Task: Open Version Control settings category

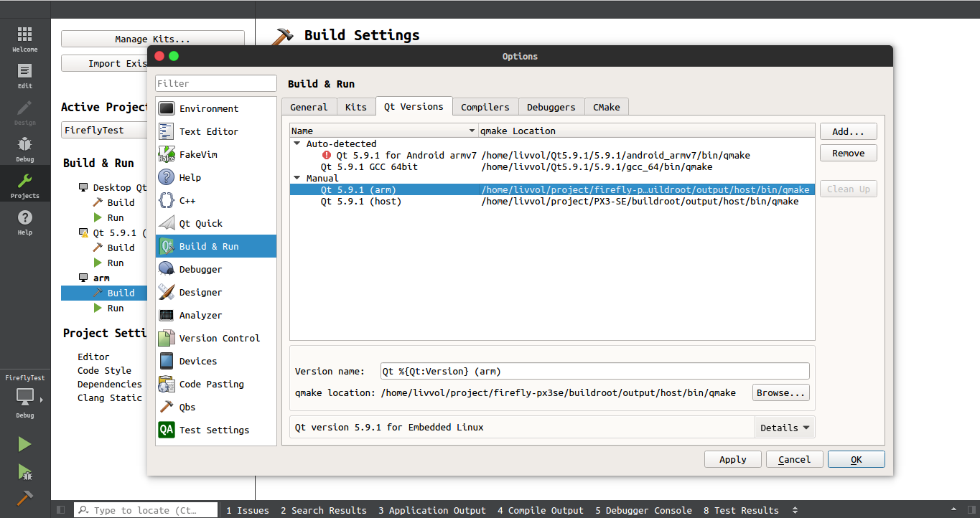Action: click(x=216, y=338)
